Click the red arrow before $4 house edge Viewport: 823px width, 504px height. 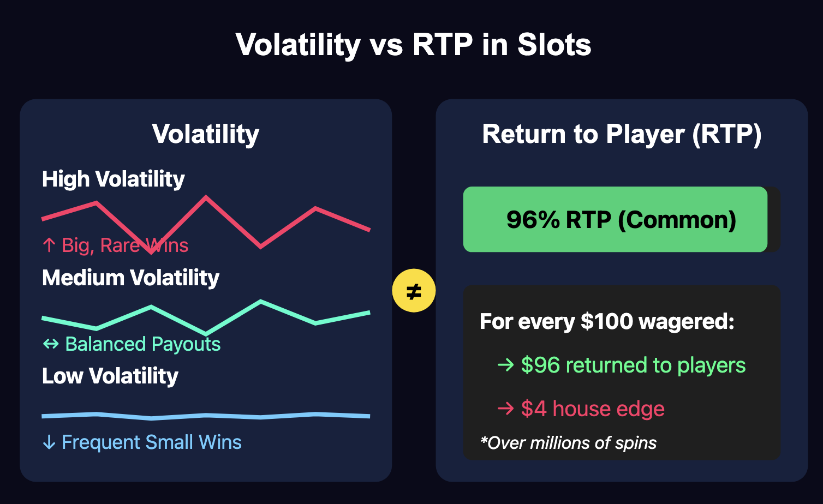pos(505,409)
